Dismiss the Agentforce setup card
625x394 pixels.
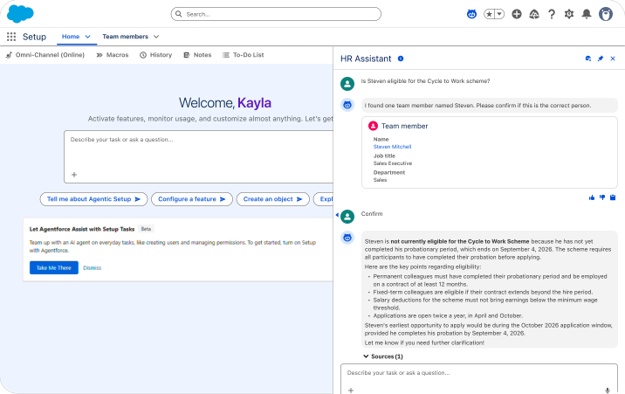[92, 268]
